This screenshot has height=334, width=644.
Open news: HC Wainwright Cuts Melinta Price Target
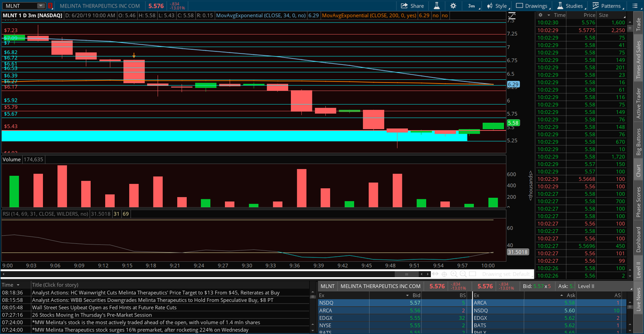click(x=156, y=293)
